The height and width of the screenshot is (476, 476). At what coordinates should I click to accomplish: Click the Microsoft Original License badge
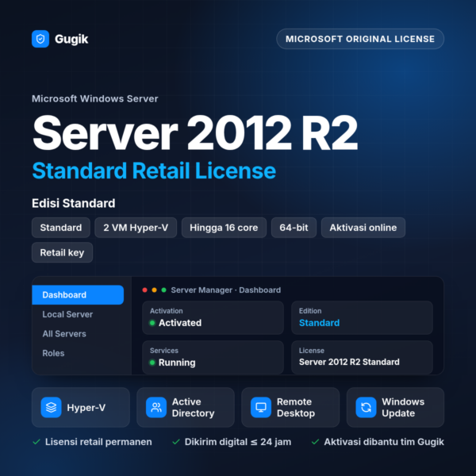pos(360,39)
